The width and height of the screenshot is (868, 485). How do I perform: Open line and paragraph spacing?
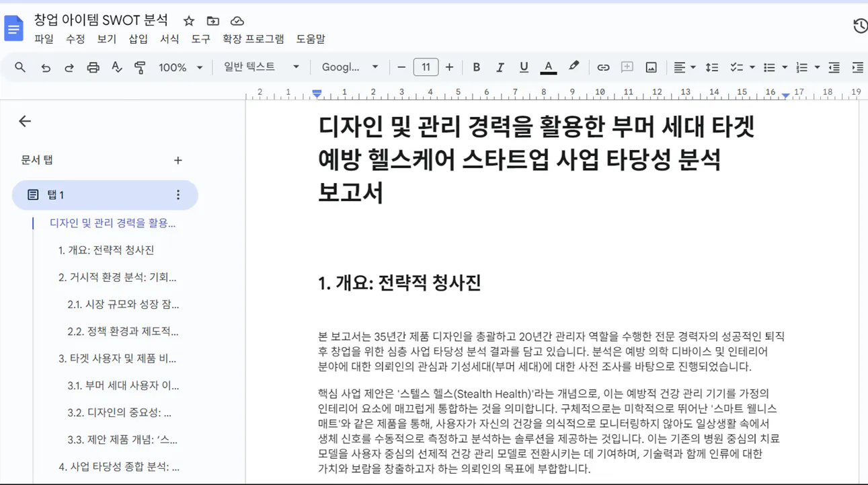coord(712,67)
